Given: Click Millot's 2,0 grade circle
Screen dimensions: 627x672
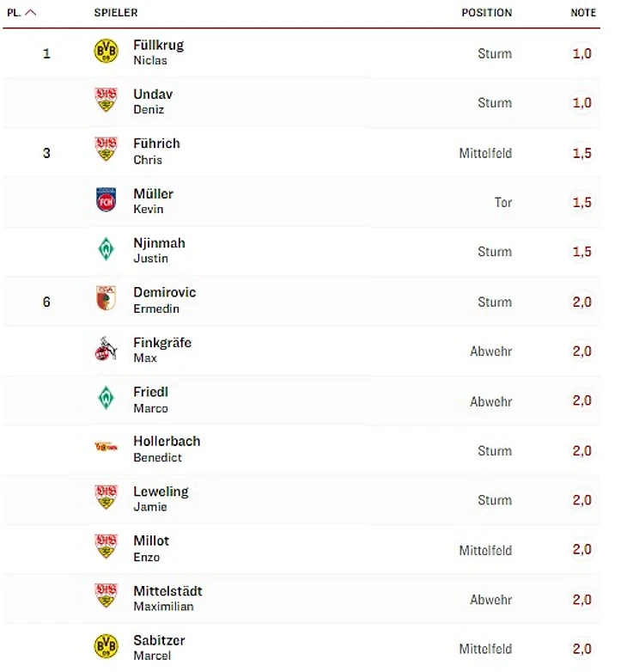Looking at the screenshot, I should [581, 549].
